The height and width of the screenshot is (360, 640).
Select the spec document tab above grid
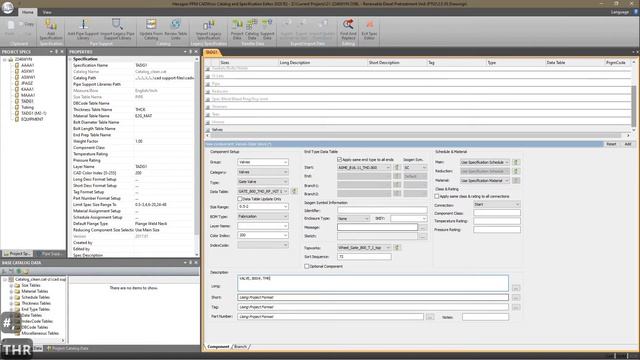(211, 52)
